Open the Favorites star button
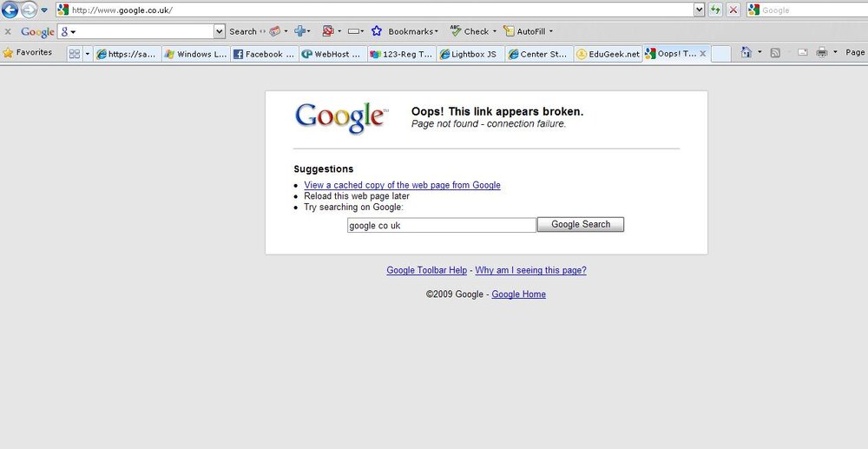 [x=27, y=53]
